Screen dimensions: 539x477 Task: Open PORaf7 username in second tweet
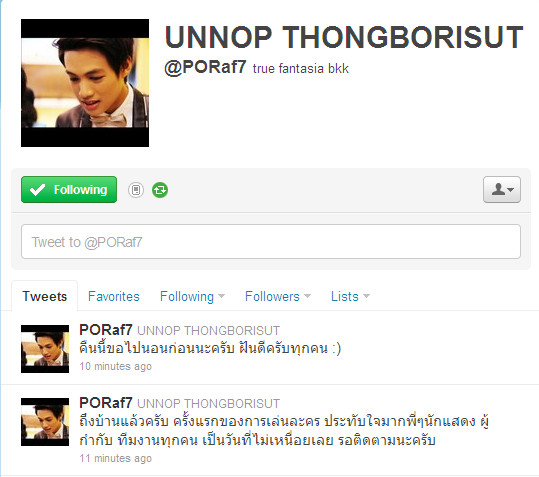[x=106, y=403]
